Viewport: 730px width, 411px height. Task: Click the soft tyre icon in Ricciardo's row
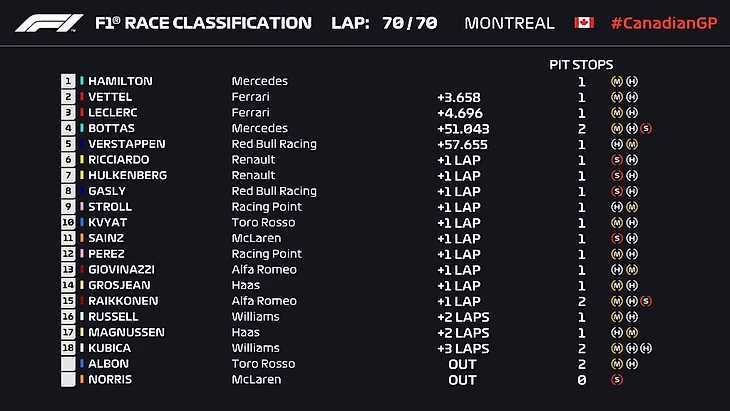coord(617,160)
